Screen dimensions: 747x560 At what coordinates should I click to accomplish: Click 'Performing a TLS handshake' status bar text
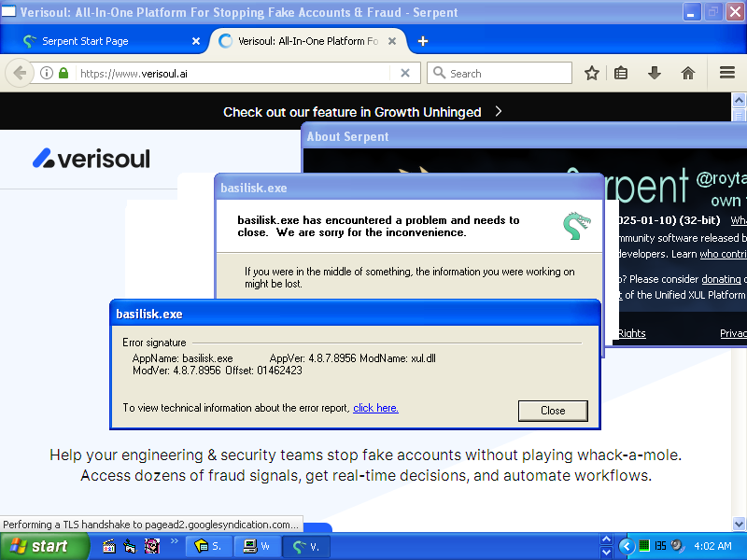tap(150, 525)
